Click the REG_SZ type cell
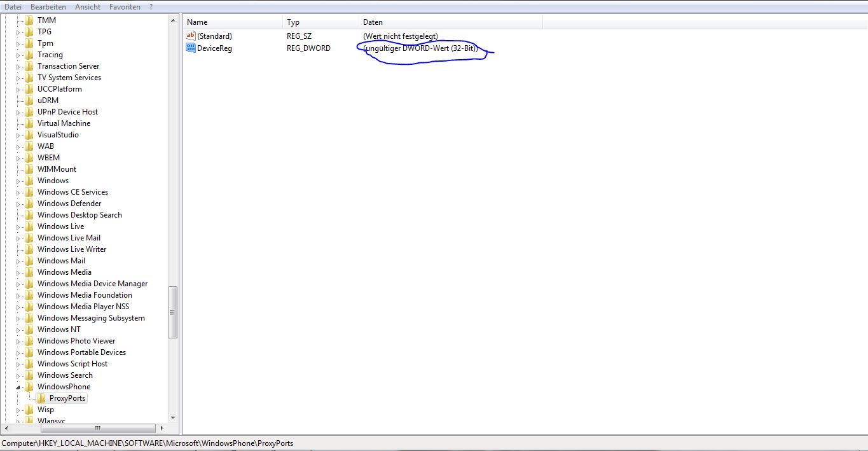This screenshot has height=451, width=868. pyautogui.click(x=299, y=36)
